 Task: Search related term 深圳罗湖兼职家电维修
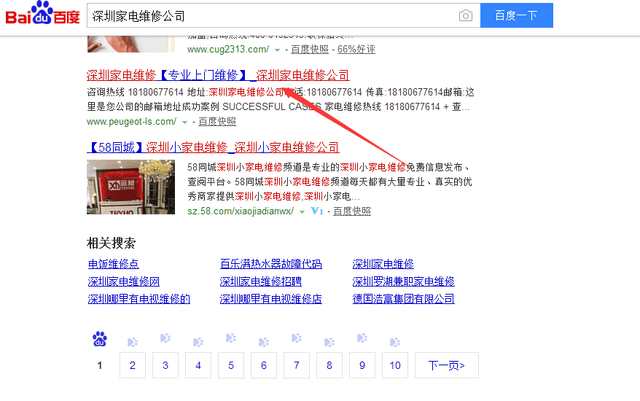[x=403, y=281]
